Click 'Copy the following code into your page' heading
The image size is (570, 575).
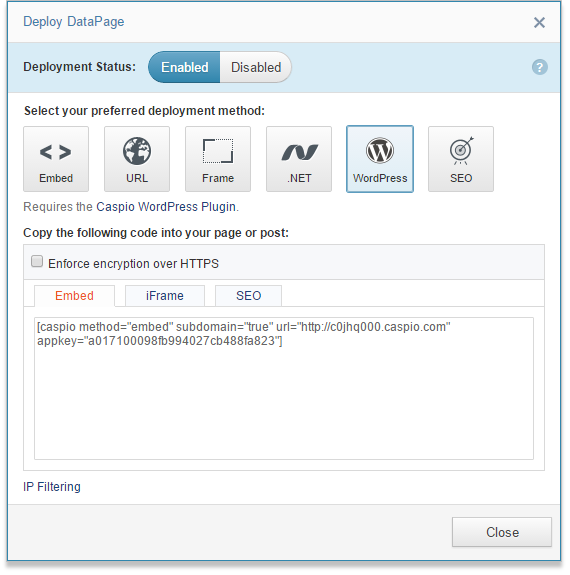pos(156,233)
